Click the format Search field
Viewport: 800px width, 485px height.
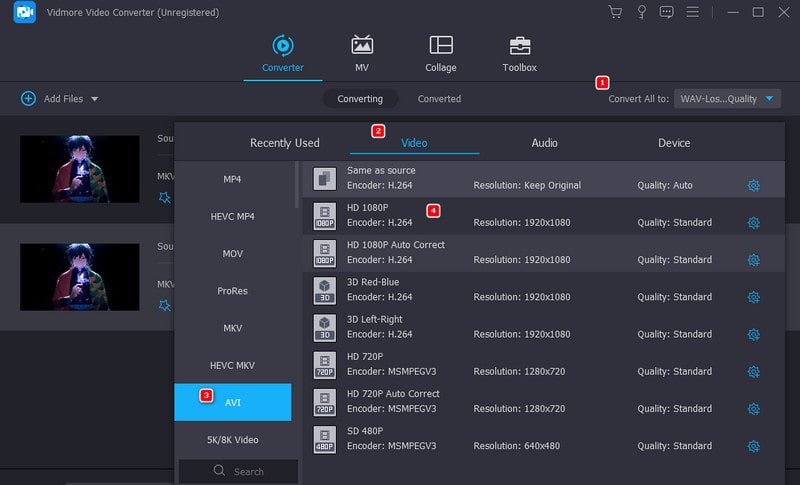240,471
